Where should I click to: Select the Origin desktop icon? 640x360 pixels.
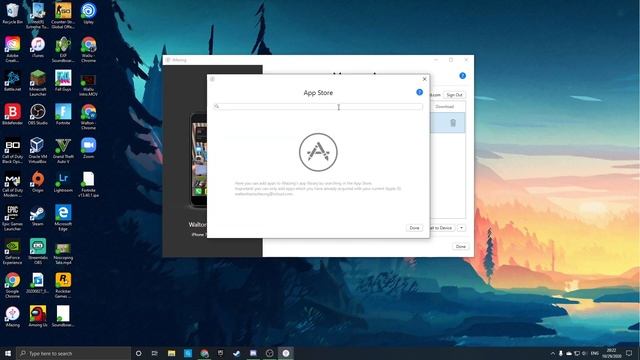(38, 182)
